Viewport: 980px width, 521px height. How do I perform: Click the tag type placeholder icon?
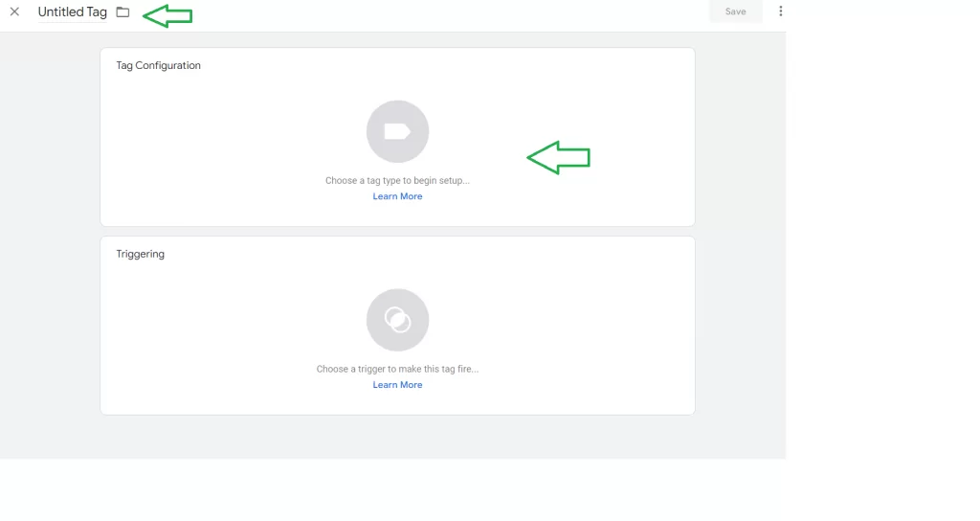click(x=397, y=131)
